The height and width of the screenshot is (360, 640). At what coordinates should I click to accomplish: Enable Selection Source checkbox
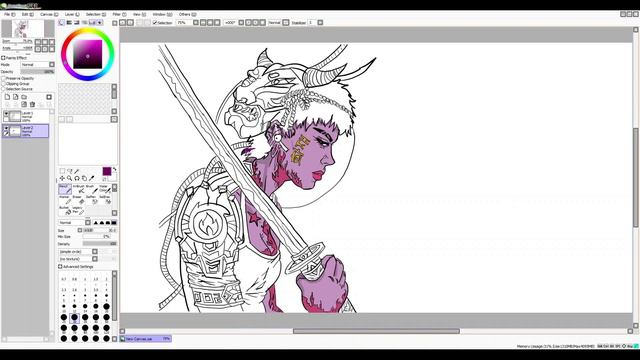(4, 89)
